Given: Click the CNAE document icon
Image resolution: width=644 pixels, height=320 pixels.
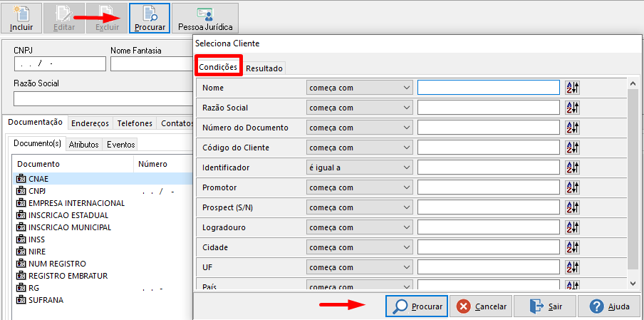Looking at the screenshot, I should coord(21,179).
